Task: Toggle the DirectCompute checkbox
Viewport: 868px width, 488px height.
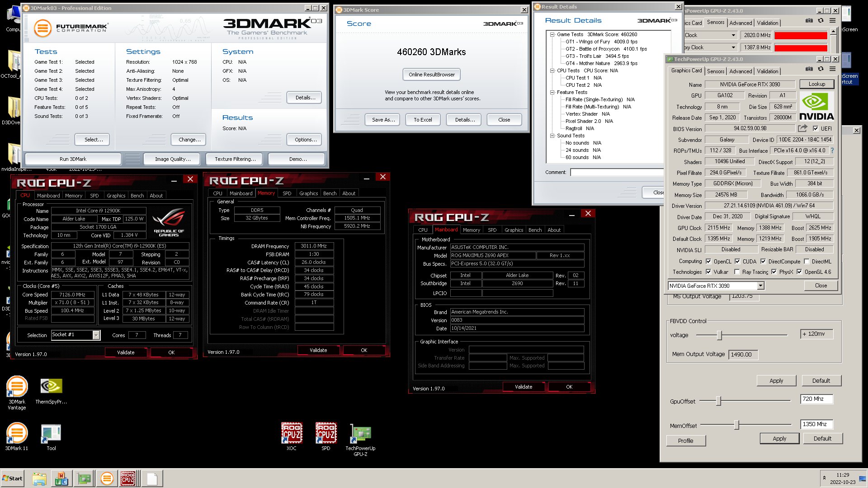Action: pyautogui.click(x=763, y=261)
